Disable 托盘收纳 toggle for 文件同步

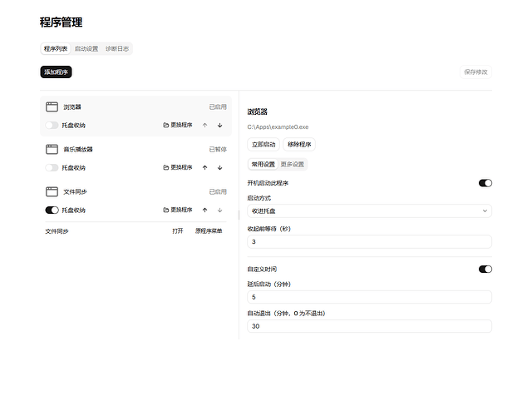point(52,210)
